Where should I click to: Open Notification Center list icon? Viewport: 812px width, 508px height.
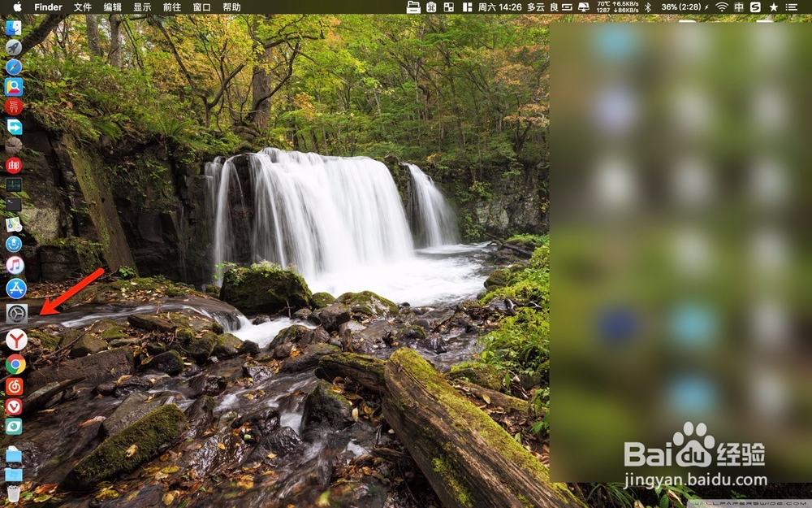click(x=791, y=7)
